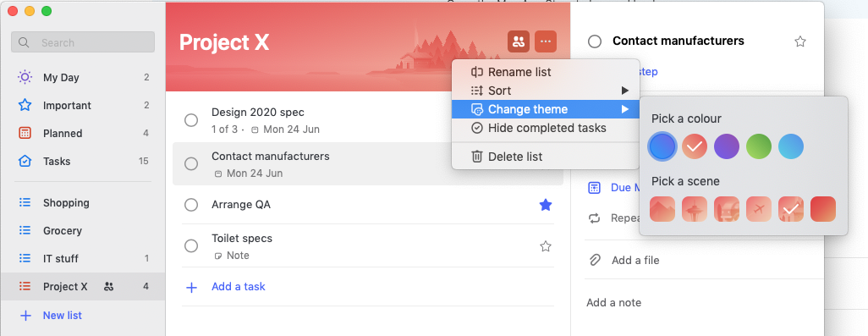868x336 pixels.
Task: Click the three-dots list options button
Action: point(546,41)
